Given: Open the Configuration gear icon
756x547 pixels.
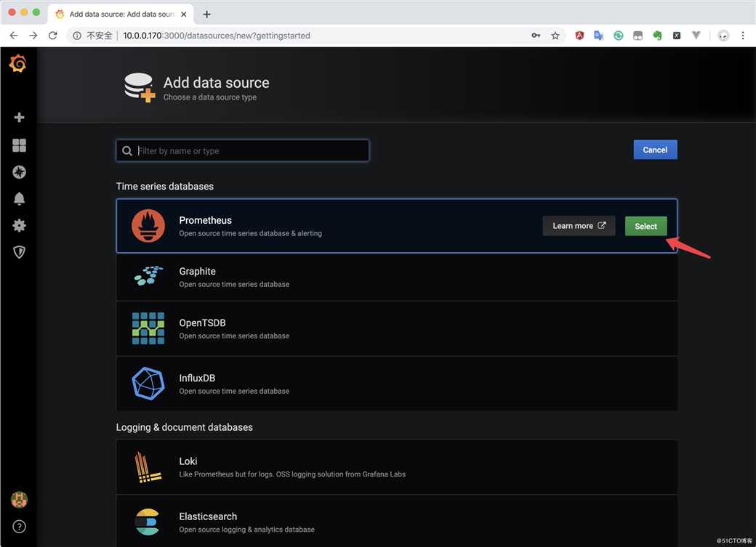Looking at the screenshot, I should pyautogui.click(x=20, y=225).
